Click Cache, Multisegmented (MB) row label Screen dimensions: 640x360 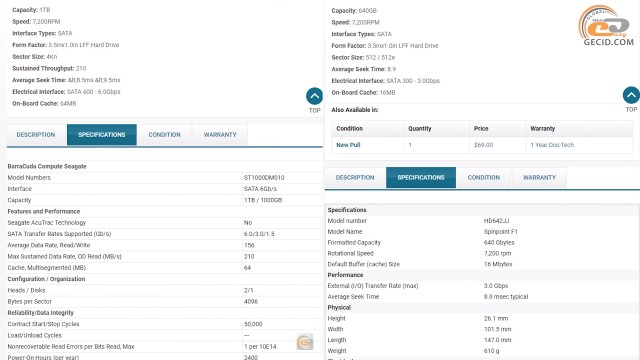point(47,268)
